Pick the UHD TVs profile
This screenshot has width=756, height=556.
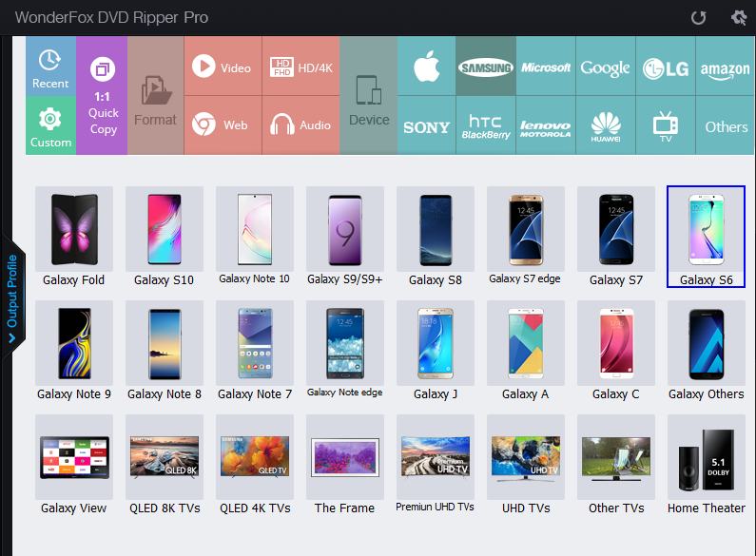point(526,465)
